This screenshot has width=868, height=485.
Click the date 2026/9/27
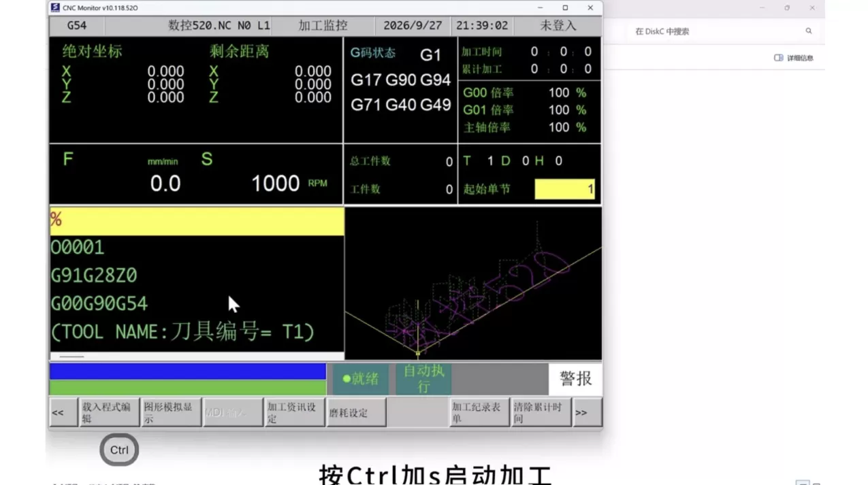pos(413,25)
